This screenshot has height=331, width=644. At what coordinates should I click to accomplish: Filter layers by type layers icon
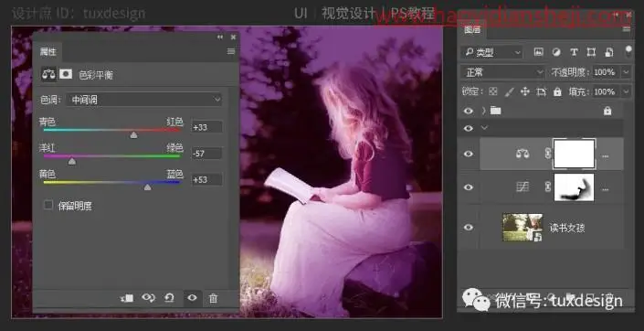(x=574, y=52)
